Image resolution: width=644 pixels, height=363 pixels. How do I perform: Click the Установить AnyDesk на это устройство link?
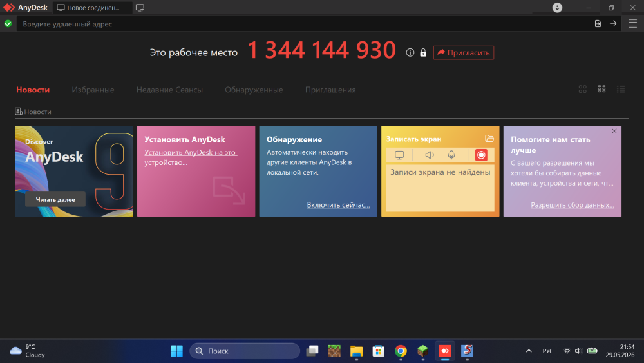tap(191, 157)
